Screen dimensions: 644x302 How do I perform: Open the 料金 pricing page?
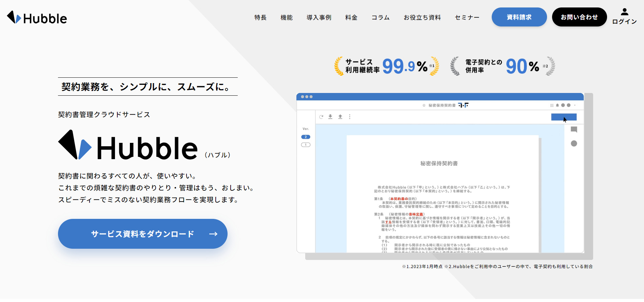351,17
